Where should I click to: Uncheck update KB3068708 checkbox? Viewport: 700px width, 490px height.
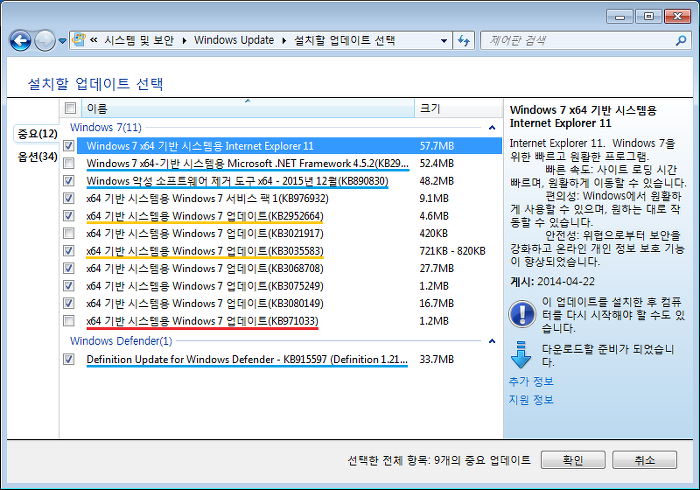[x=69, y=268]
